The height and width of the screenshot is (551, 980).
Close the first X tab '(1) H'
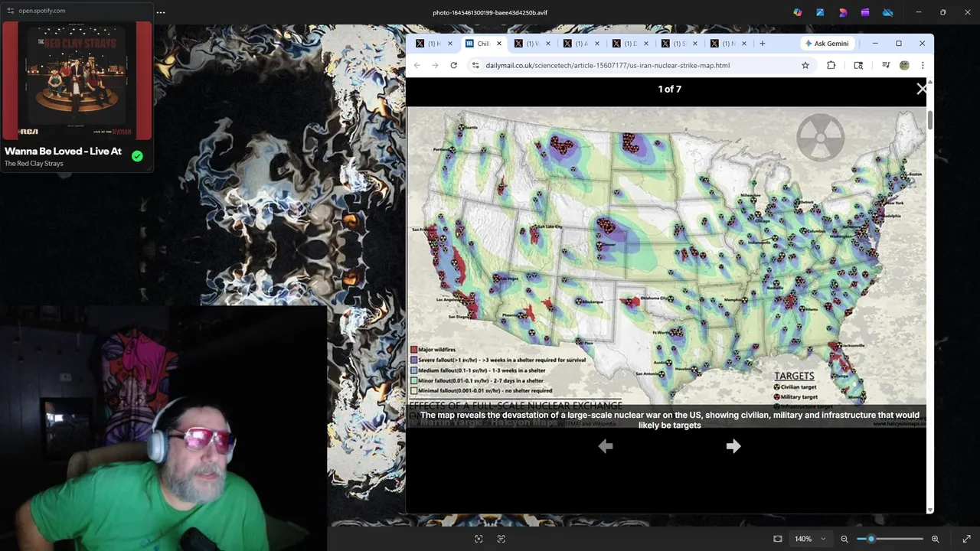450,44
